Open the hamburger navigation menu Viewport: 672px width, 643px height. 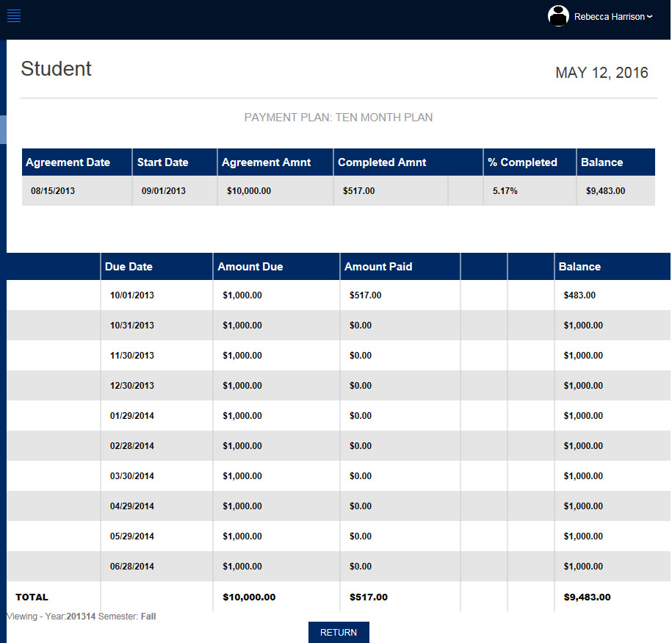[x=13, y=15]
